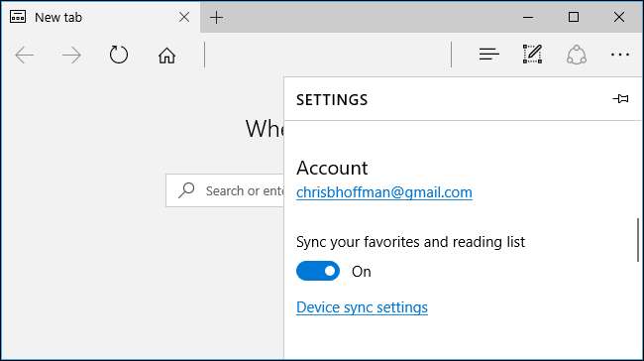Open the More actions ellipsis menu
644x361 pixels.
coord(620,55)
